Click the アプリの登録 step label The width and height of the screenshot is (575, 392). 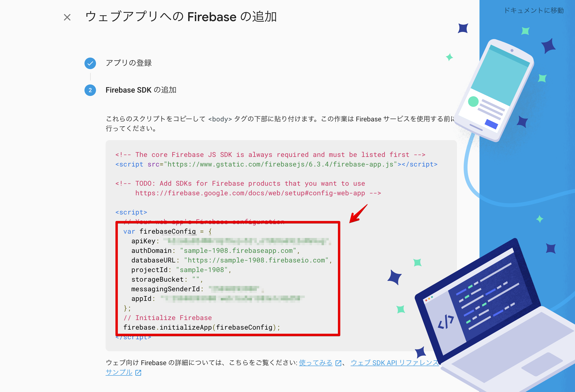(x=129, y=63)
